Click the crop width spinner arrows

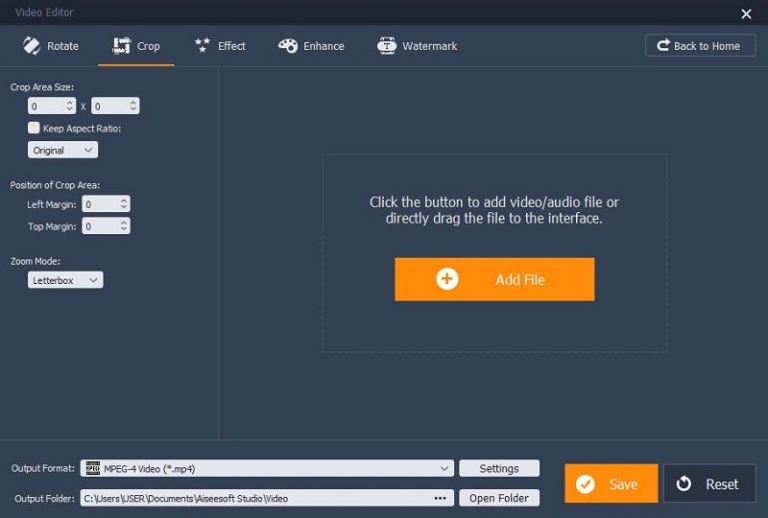point(70,106)
